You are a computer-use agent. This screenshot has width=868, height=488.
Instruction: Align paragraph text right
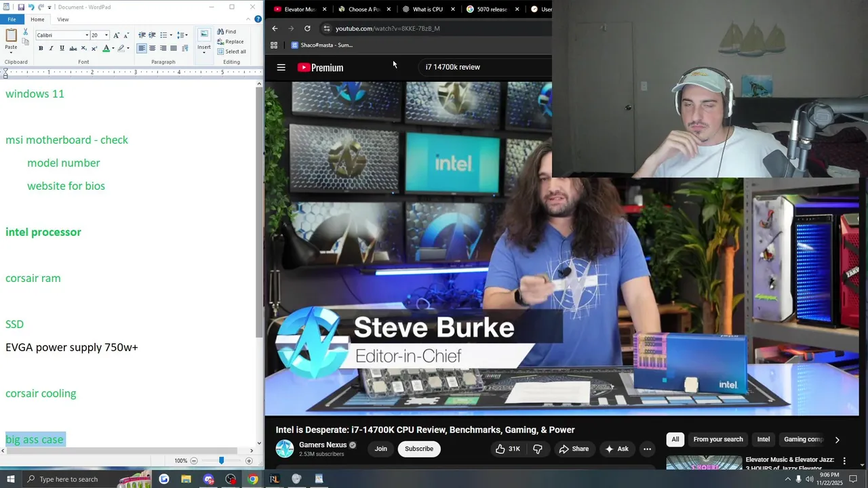coord(163,48)
